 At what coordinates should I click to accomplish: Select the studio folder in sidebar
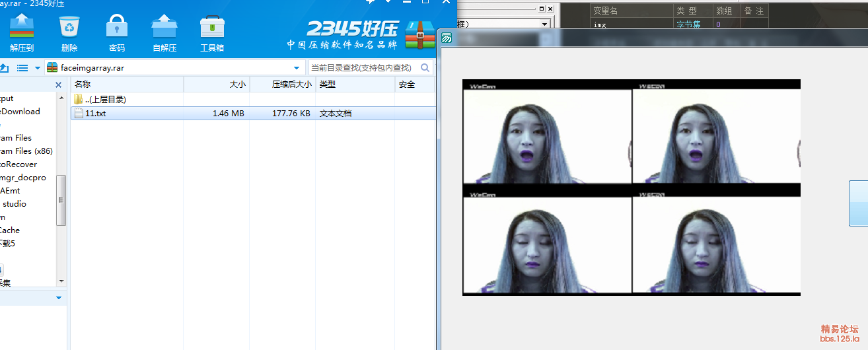pos(15,204)
